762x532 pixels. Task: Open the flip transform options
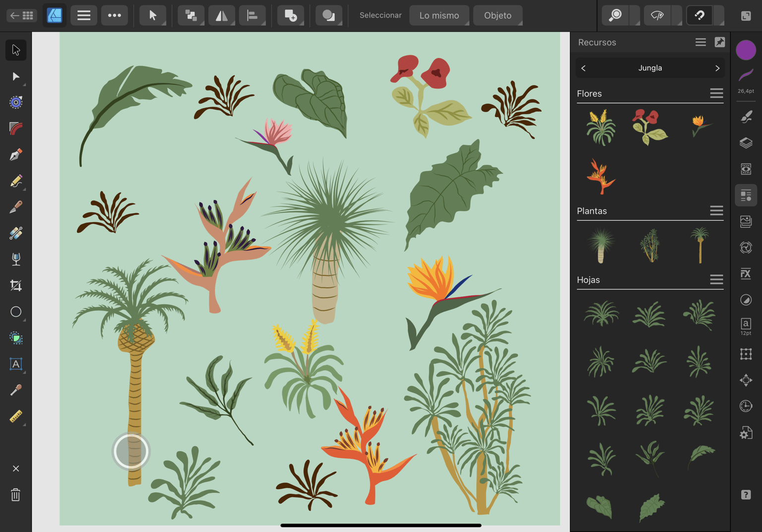pyautogui.click(x=222, y=15)
